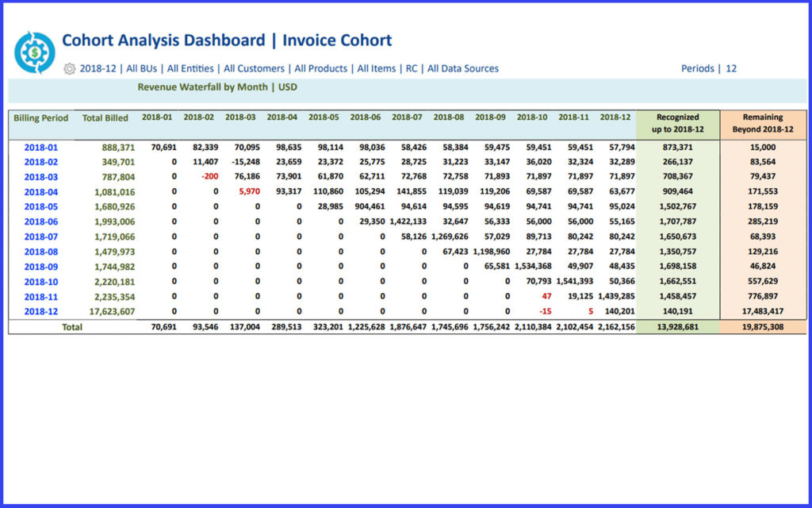Select the Recognized up to 2018-12 header
812x508 pixels.
(x=676, y=123)
